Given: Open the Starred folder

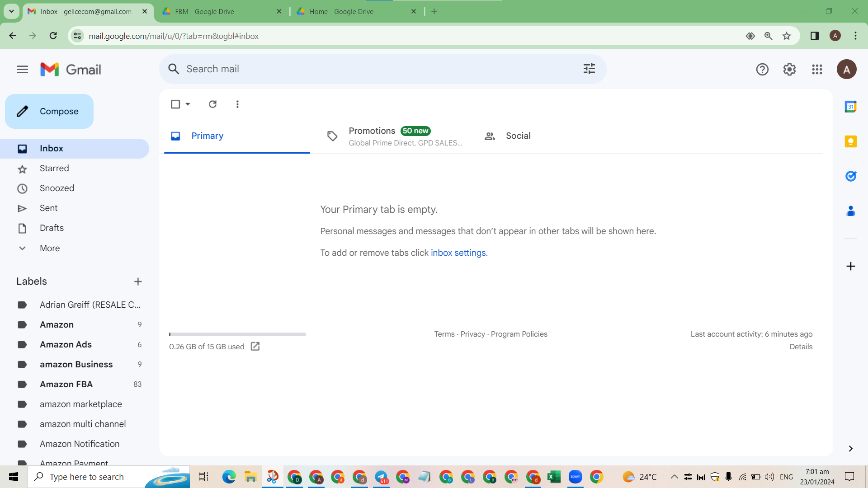Looking at the screenshot, I should click(x=75, y=169).
